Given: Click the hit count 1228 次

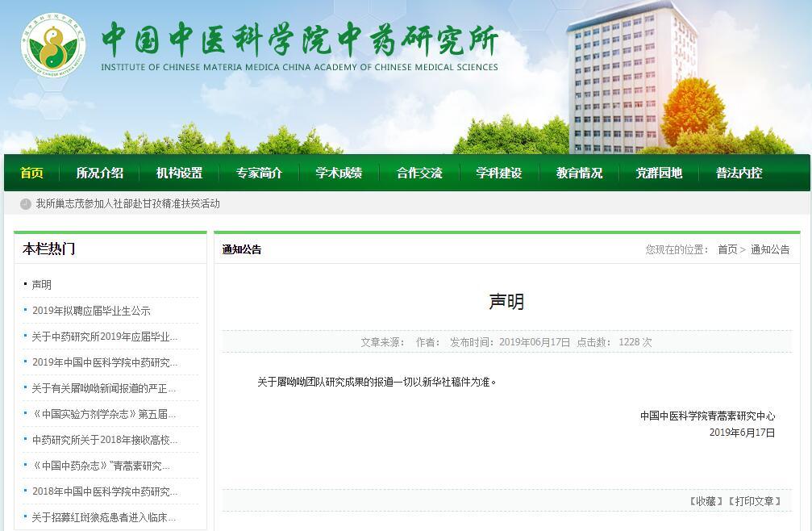Looking at the screenshot, I should click(x=635, y=342).
